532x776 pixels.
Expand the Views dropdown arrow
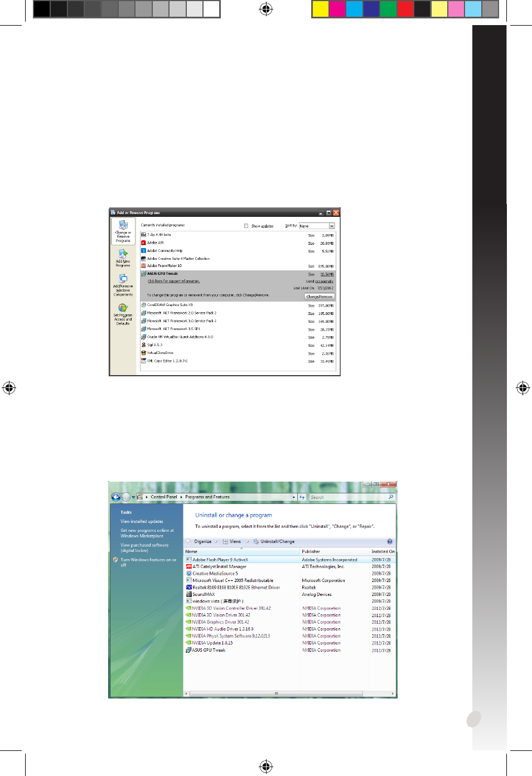pos(248,542)
